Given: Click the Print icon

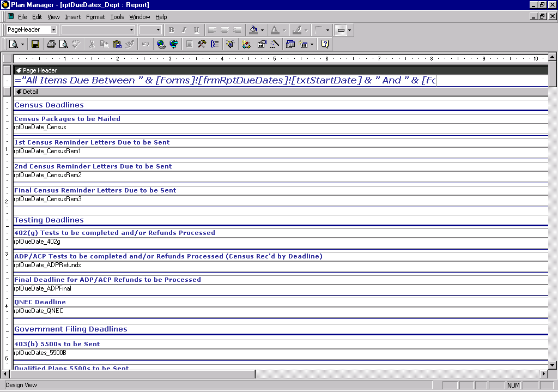Looking at the screenshot, I should point(51,44).
